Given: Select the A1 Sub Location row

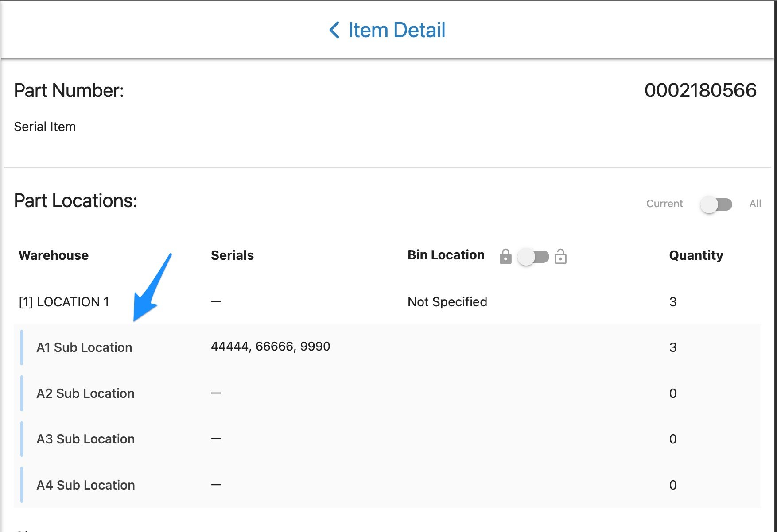Looking at the screenshot, I should point(388,347).
